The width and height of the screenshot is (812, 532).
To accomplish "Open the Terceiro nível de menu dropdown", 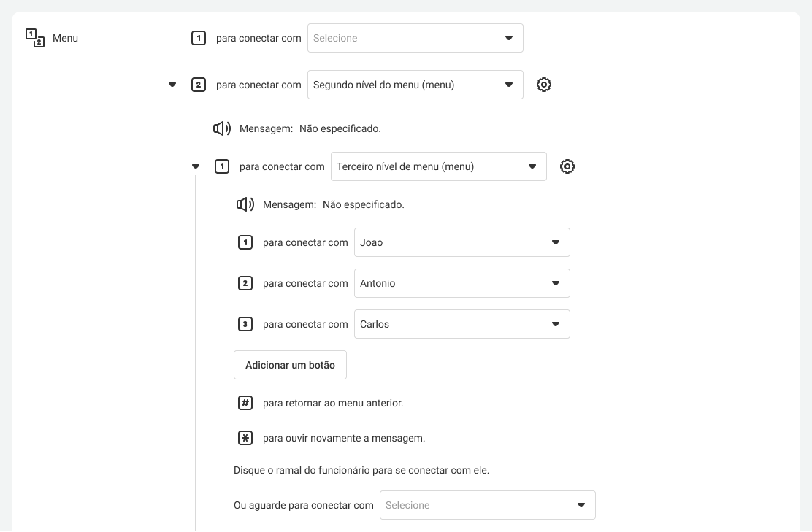I will pyautogui.click(x=438, y=166).
